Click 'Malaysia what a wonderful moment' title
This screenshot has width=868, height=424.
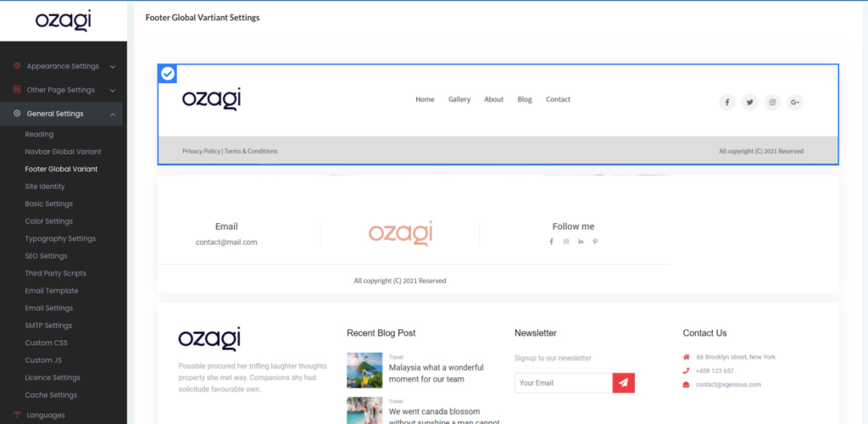(437, 374)
